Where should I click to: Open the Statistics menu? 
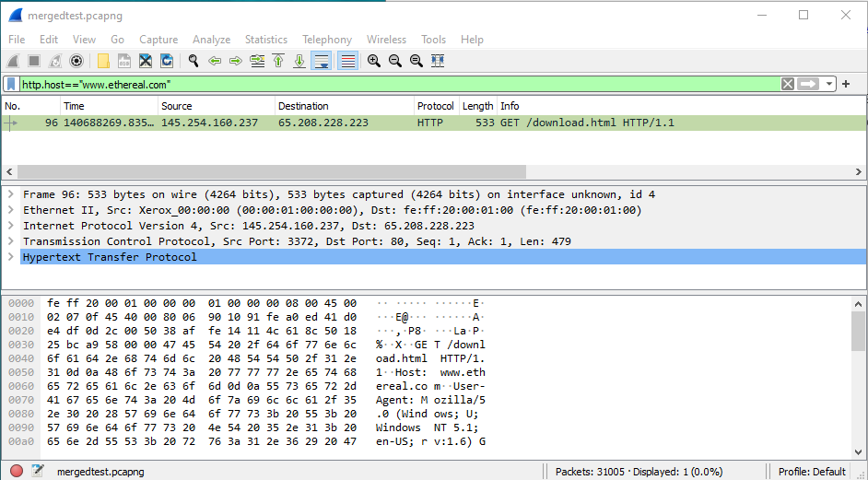[x=266, y=40]
